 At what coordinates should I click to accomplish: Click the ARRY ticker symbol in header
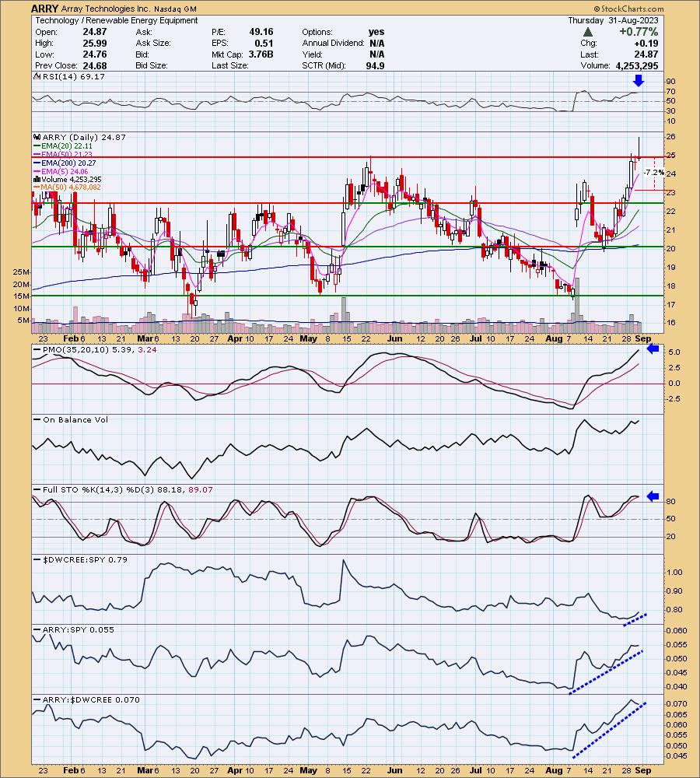[44, 9]
